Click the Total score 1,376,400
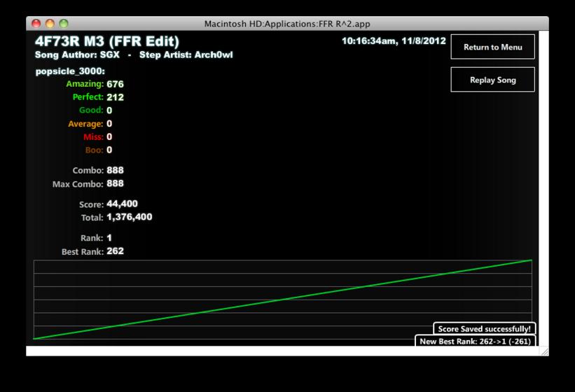Screen dimensions: 575x392 point(130,217)
